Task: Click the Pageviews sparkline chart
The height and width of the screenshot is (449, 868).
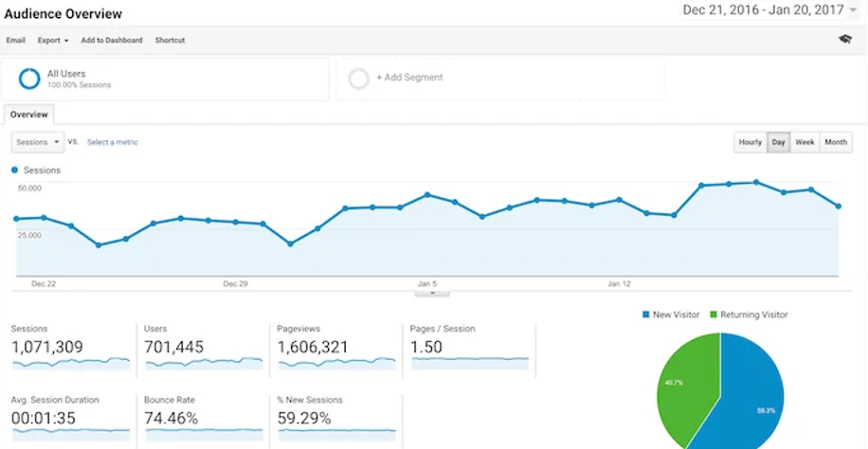Action: (336, 362)
